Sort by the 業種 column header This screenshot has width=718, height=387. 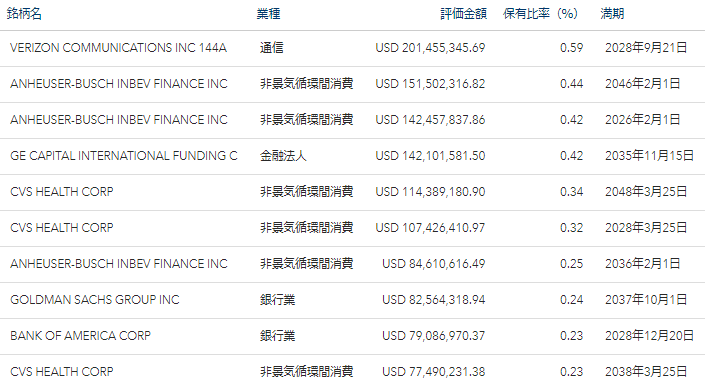(x=268, y=14)
